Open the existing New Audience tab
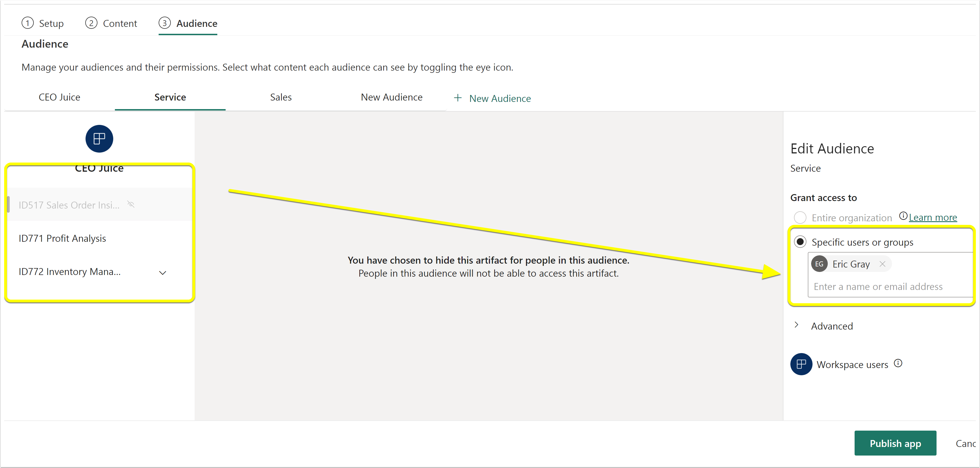Image resolution: width=980 pixels, height=468 pixels. click(391, 97)
